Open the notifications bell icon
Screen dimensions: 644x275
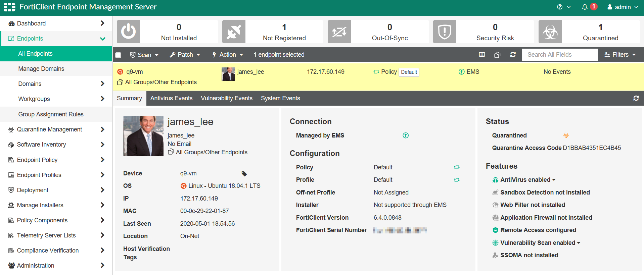pos(585,7)
